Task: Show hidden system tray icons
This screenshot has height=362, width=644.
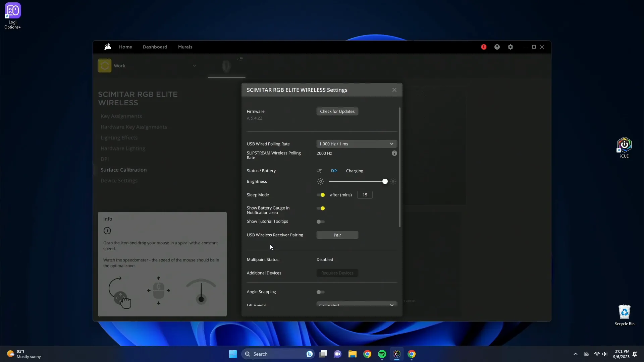Action: (x=576, y=354)
